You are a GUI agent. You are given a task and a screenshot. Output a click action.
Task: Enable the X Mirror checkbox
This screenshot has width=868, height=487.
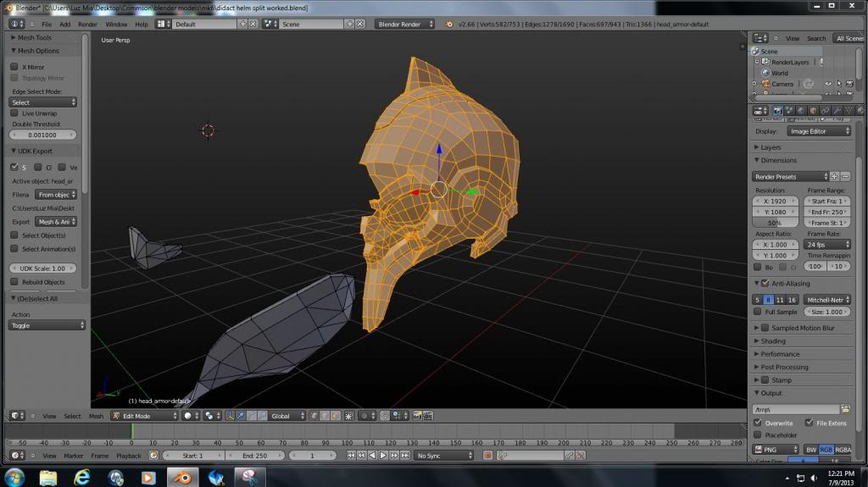click(14, 66)
